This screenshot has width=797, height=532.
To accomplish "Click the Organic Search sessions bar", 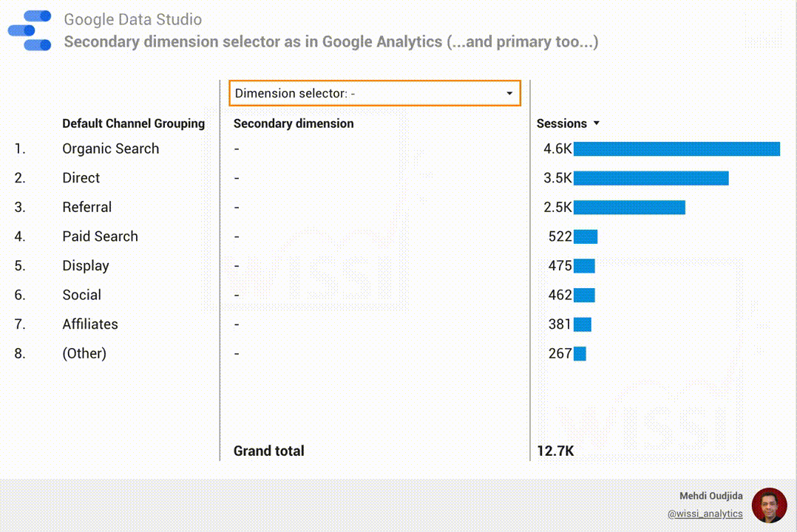I will pos(676,149).
